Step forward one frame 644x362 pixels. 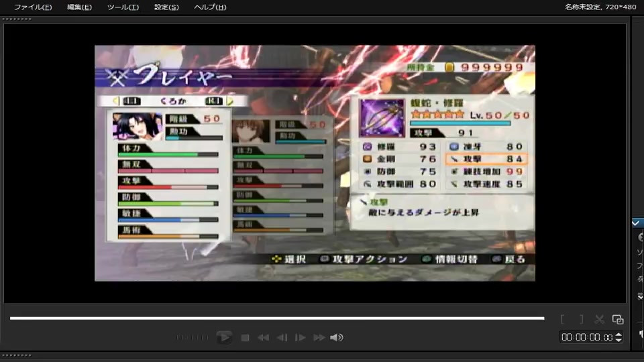pyautogui.click(x=301, y=338)
